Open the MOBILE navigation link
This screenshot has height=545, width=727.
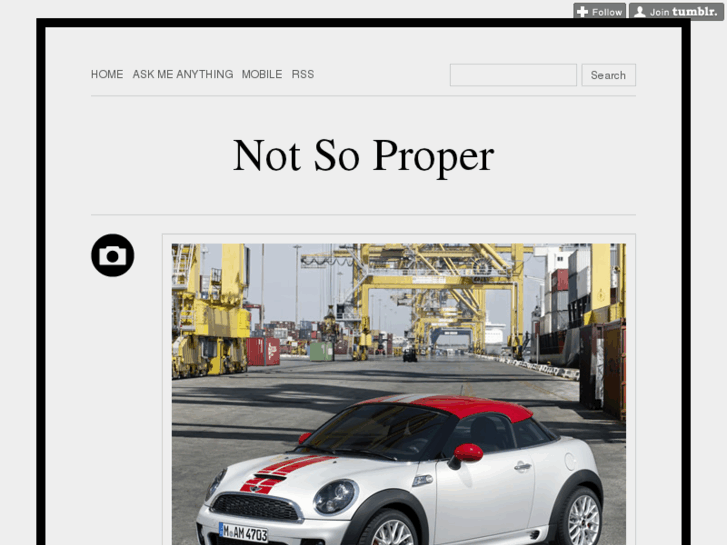[x=262, y=74]
